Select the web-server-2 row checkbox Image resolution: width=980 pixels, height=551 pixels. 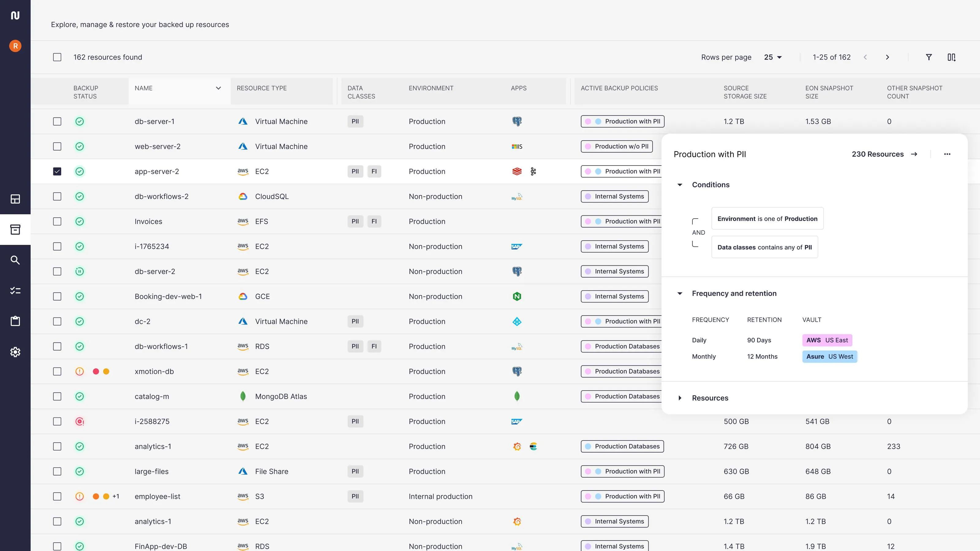57,146
